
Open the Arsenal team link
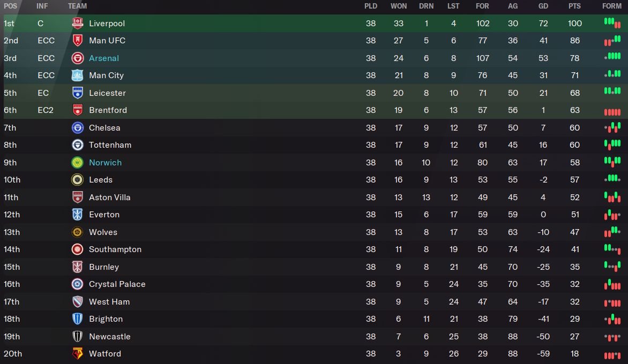tap(104, 58)
